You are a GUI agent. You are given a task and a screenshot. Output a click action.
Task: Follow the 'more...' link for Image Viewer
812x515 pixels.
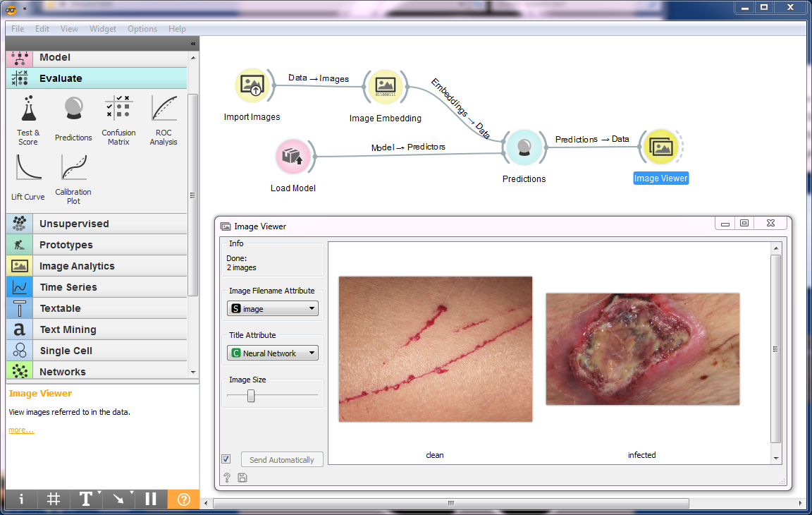click(21, 430)
